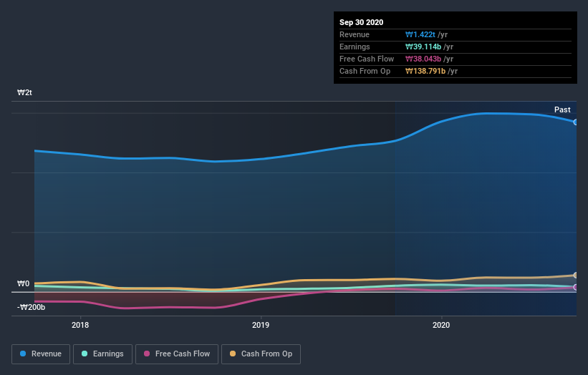This screenshot has height=375, width=588.
Task: Click the Cash From Op label in tooltip
Action: (365, 71)
